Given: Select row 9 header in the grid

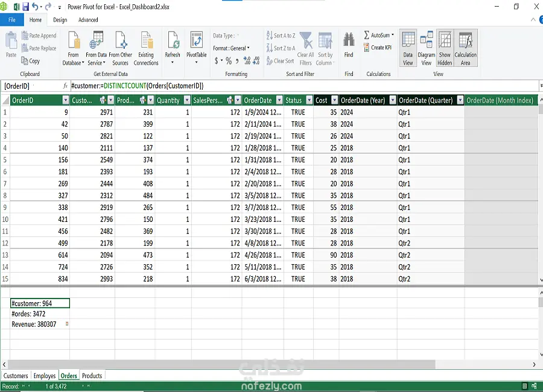Looking at the screenshot, I should tap(5, 207).
